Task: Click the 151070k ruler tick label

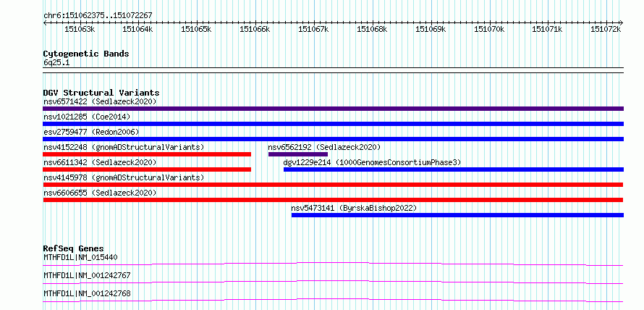Action: tap(489, 29)
